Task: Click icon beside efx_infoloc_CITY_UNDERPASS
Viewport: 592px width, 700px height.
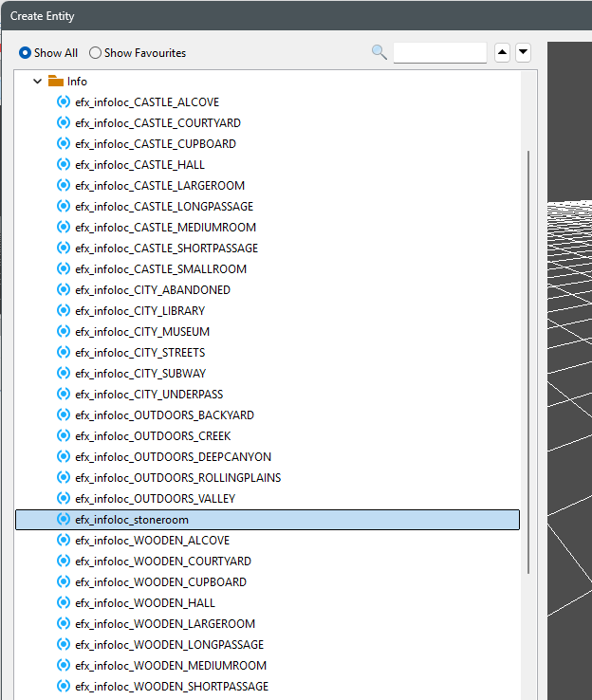Action: [x=64, y=394]
